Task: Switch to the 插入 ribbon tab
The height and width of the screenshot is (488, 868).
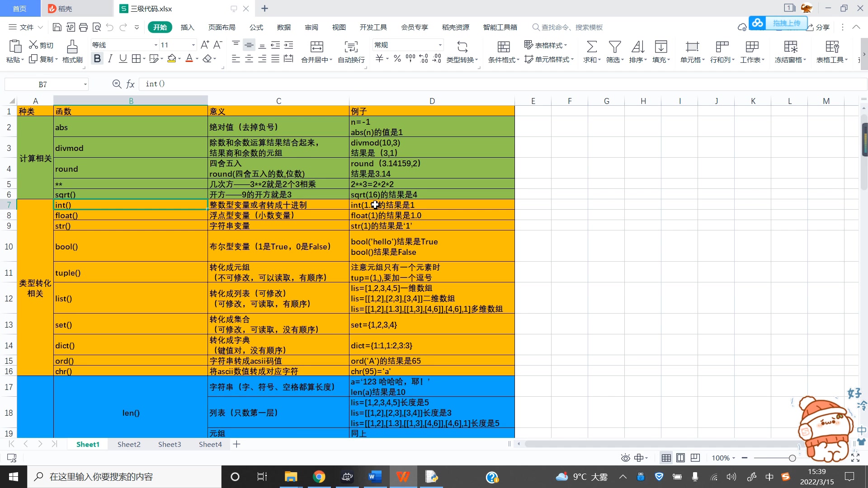Action: click(x=187, y=27)
